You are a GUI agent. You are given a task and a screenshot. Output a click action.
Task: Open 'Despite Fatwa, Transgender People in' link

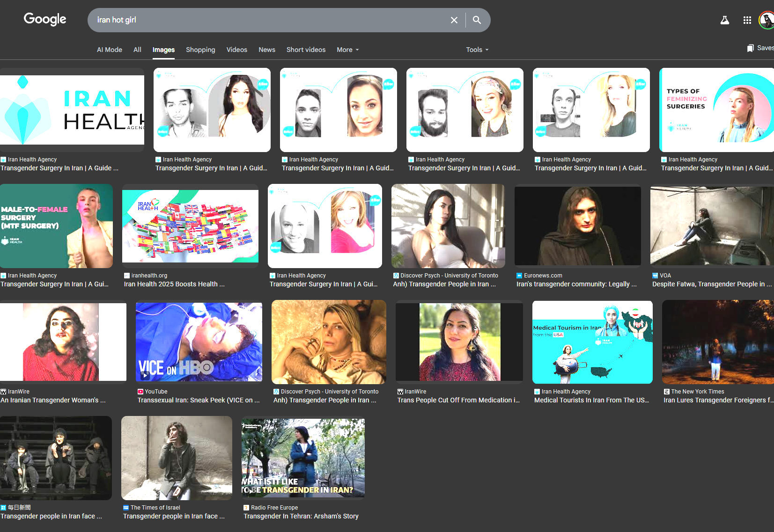click(x=712, y=284)
